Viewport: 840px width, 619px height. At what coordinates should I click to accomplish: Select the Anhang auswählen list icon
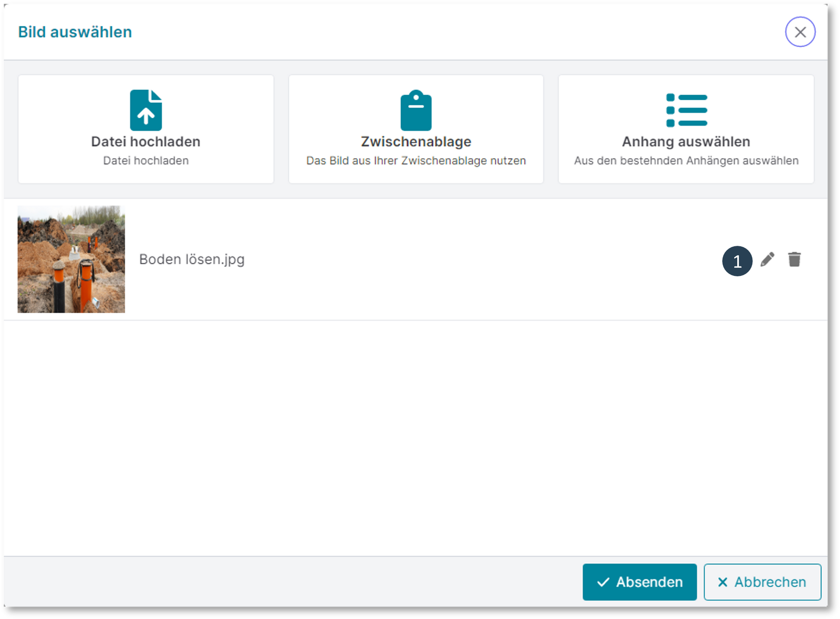(x=686, y=110)
